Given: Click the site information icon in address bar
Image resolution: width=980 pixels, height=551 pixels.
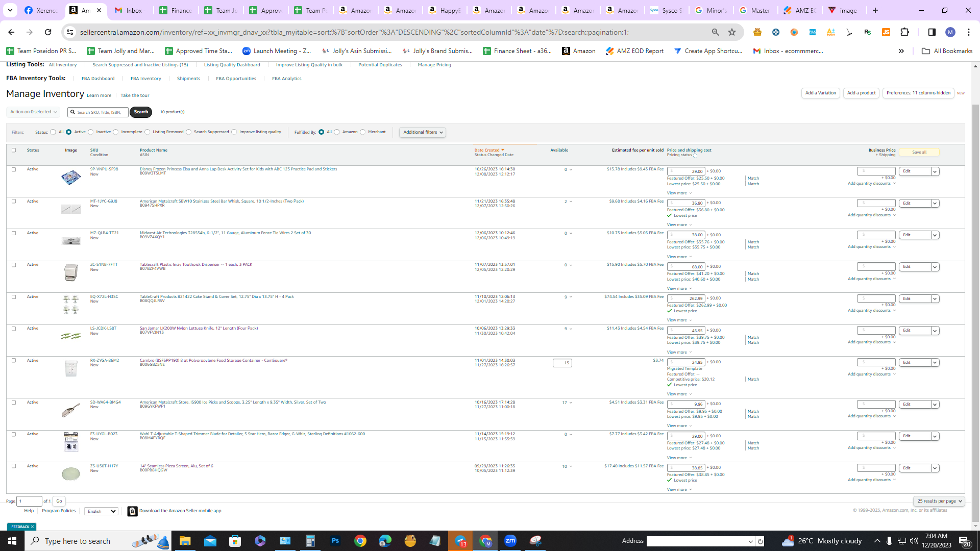Looking at the screenshot, I should pos(70,32).
